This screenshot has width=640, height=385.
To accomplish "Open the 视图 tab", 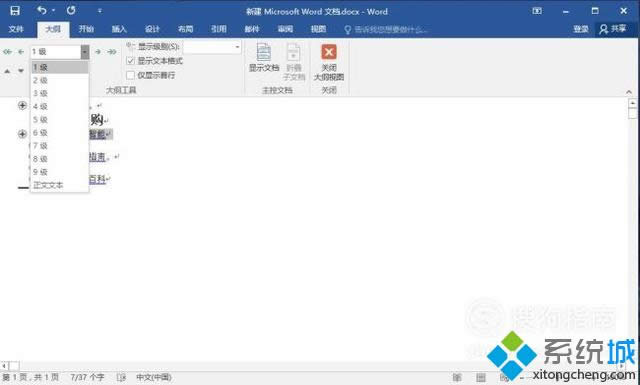I will point(318,29).
